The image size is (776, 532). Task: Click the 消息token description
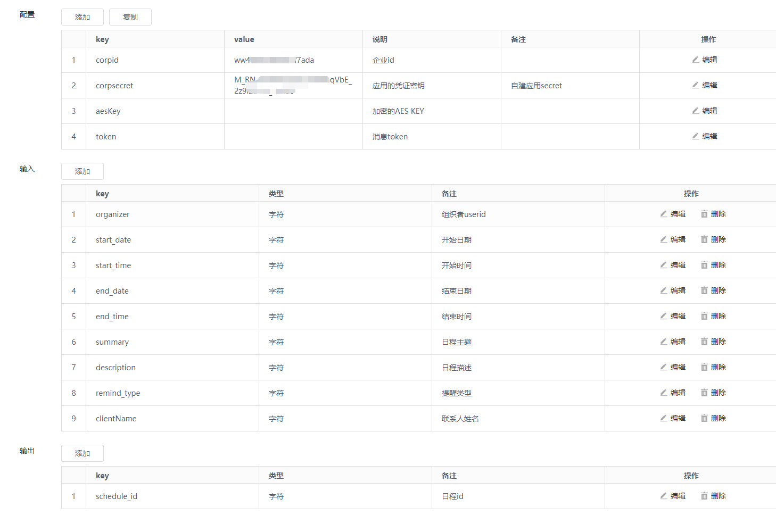click(390, 137)
